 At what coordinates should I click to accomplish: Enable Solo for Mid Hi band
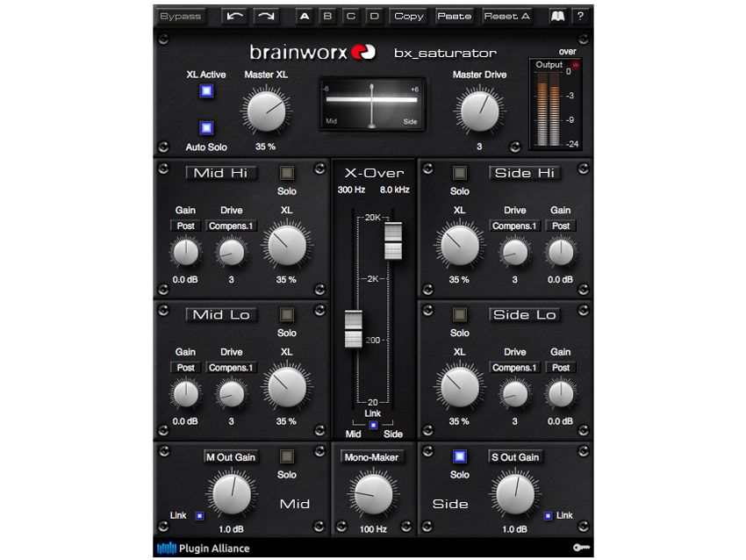(286, 173)
